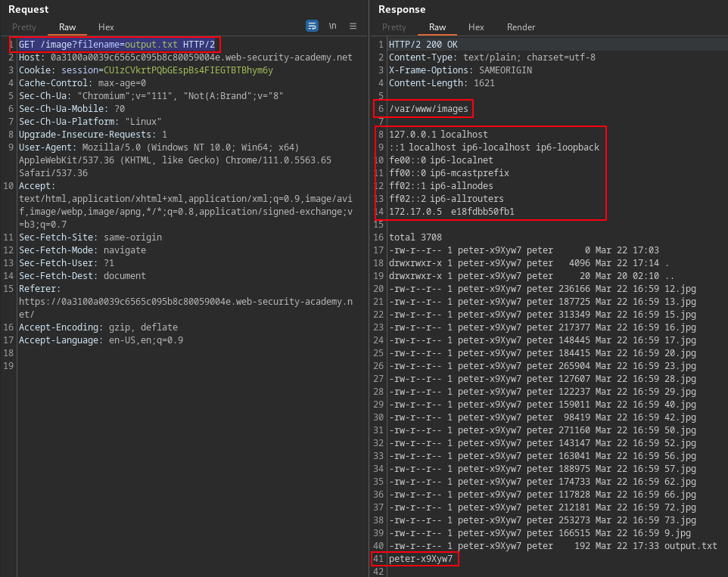728x577 pixels.
Task: Click the 62.jpg listing row
Action: click(543, 482)
